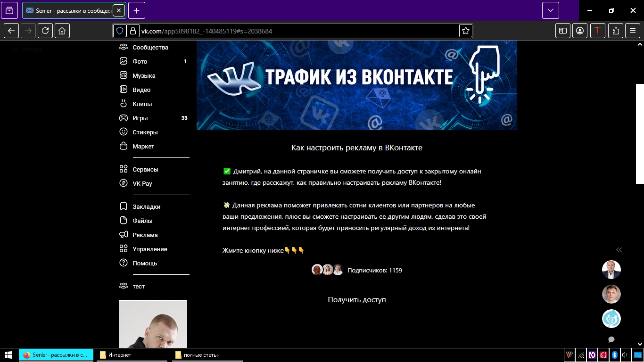Open the Windows Start menu
This screenshot has width=644, height=362.
pos(9,355)
